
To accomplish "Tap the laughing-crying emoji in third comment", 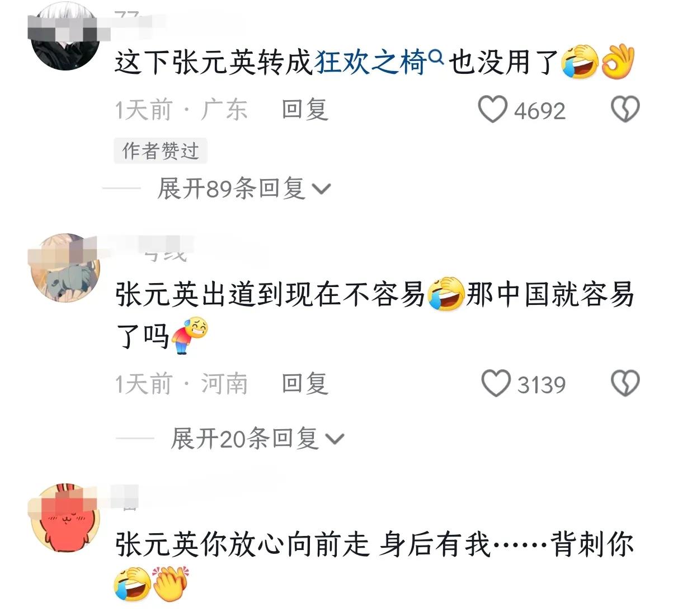I will tap(132, 584).
